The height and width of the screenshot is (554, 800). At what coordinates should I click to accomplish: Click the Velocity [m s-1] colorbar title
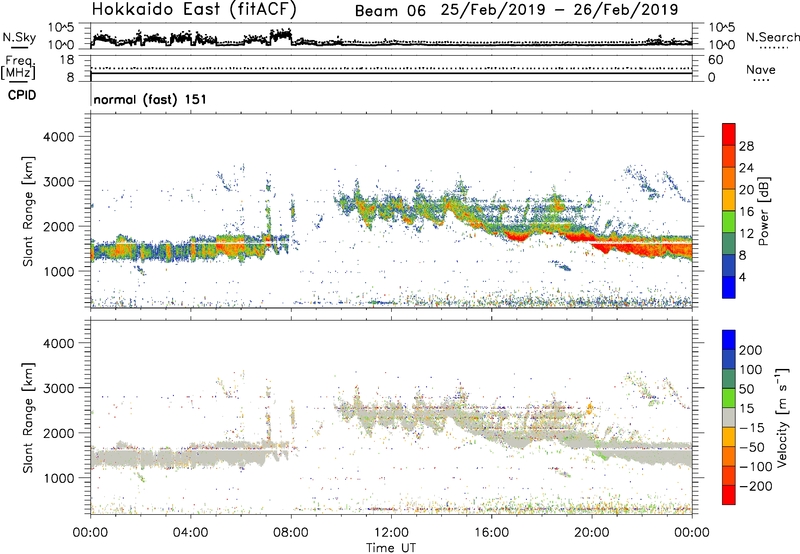click(x=782, y=417)
